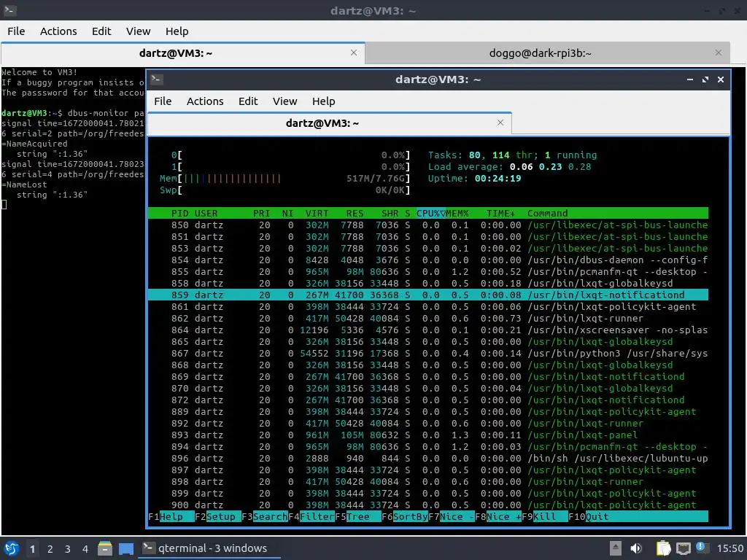
Task: Sort by Command column header
Action: (x=547, y=214)
